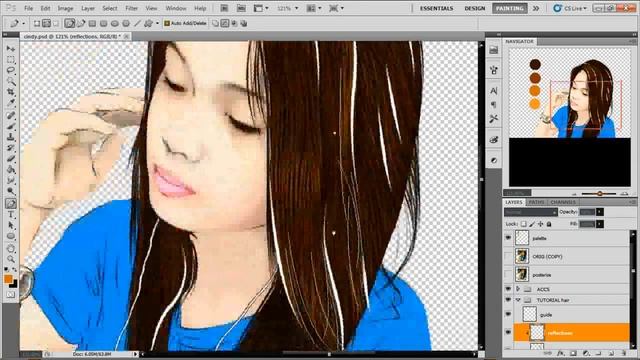Toggle Auto Add/Delete checkbox

click(167, 23)
